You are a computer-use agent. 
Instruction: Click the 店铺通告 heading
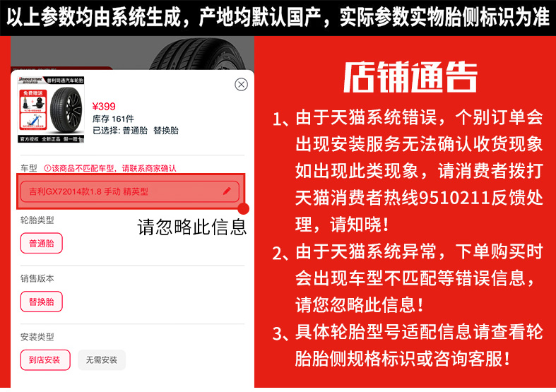pyautogui.click(x=410, y=77)
